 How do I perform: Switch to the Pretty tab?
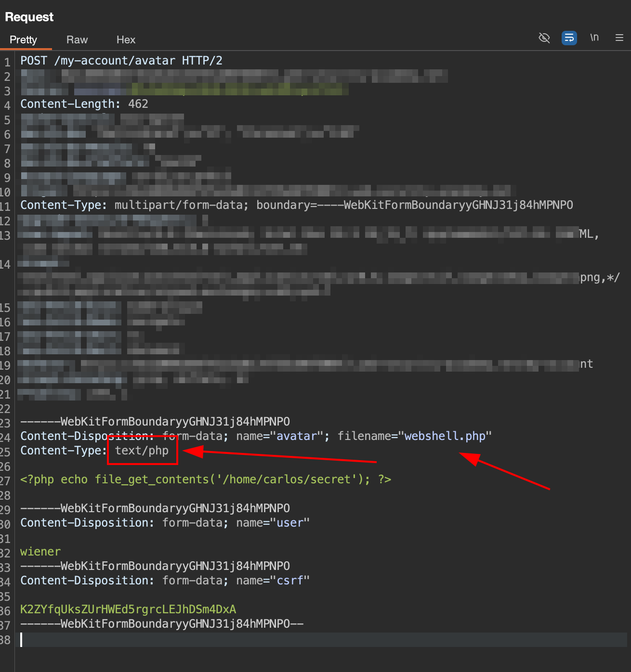tap(24, 40)
